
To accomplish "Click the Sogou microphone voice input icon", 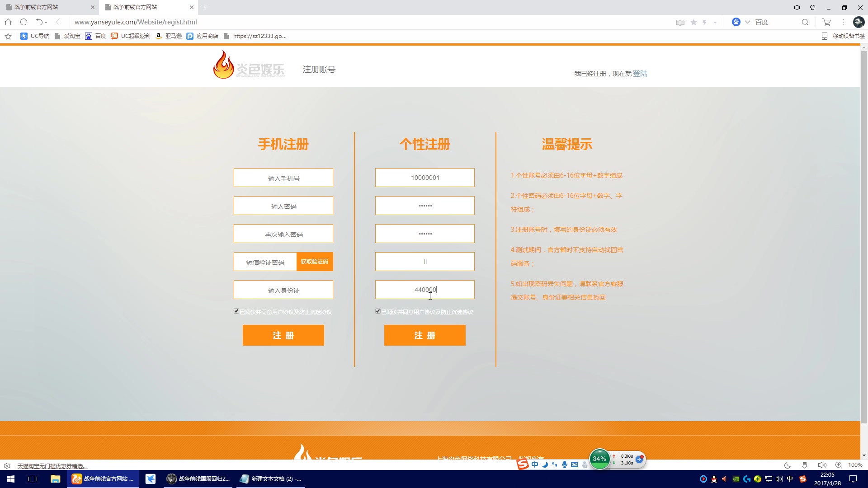I will click(565, 465).
